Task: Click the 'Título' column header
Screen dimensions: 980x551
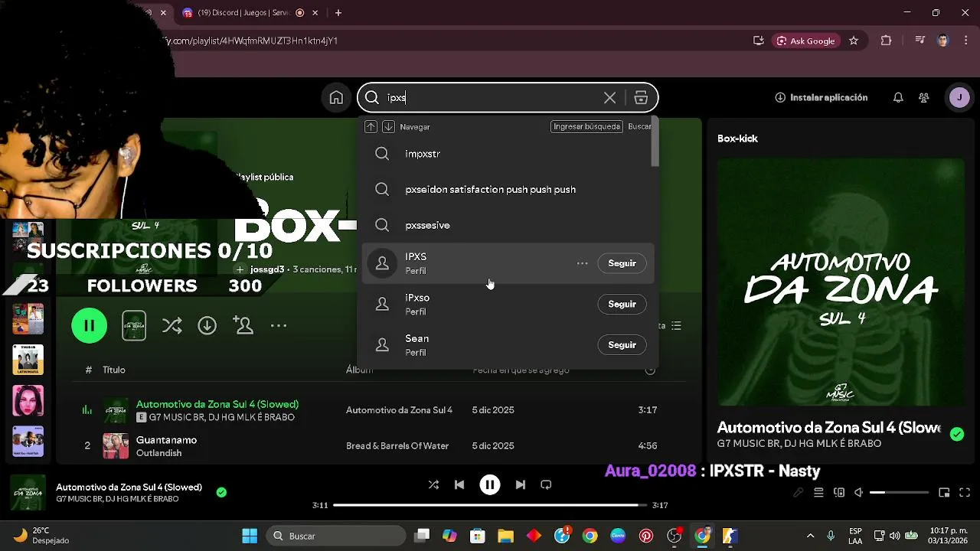Action: click(x=114, y=370)
